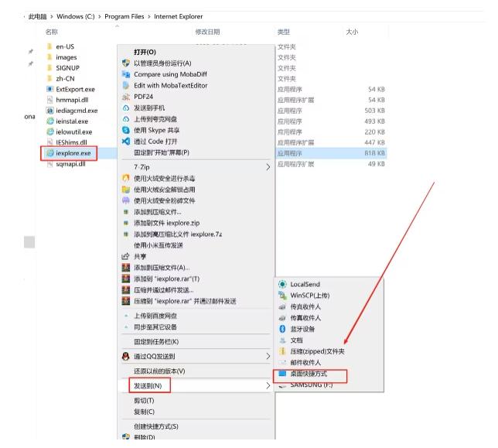The width and height of the screenshot is (498, 448).
Task: Click the Huorong antivirus scan icon
Action: click(x=126, y=178)
